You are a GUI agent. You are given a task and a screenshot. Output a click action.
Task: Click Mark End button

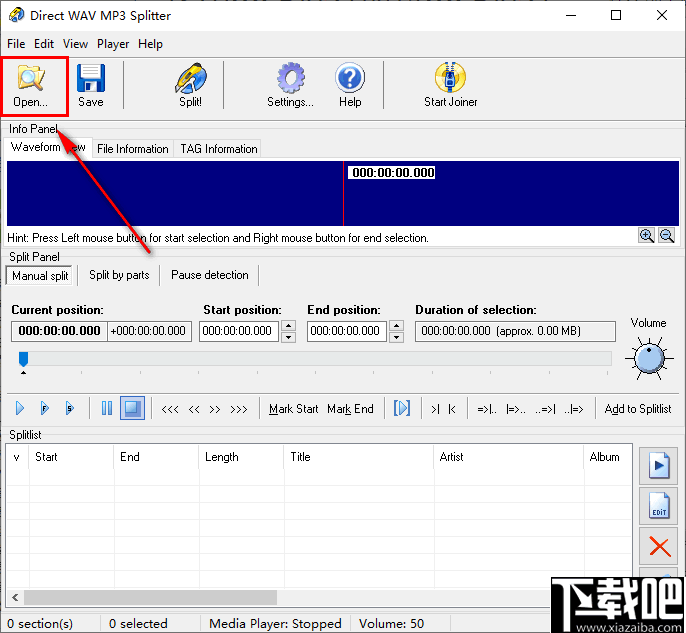click(350, 409)
